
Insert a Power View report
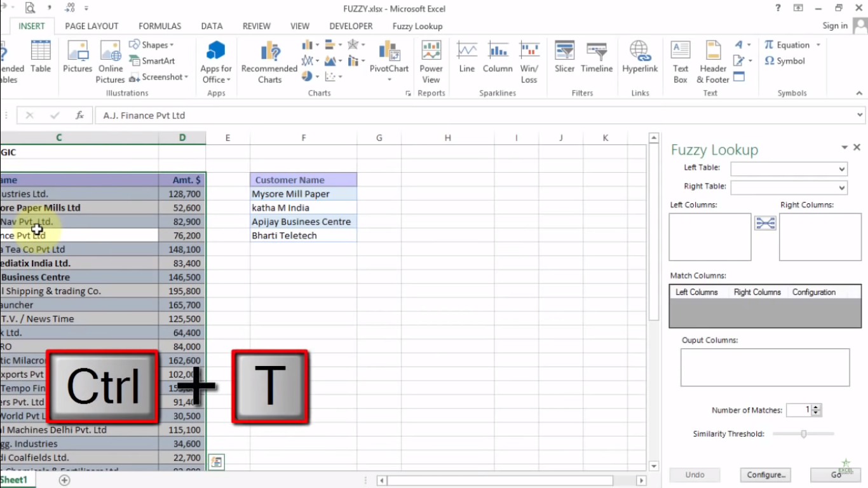point(431,62)
